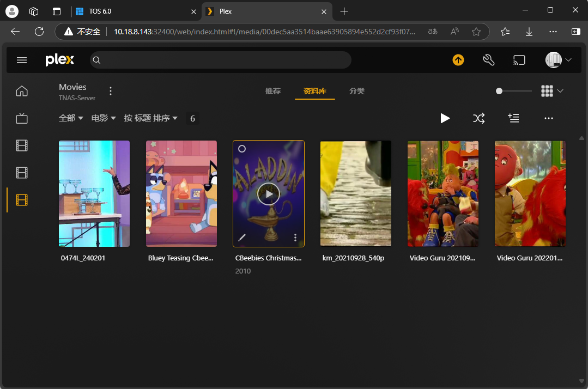Click the Bluey Teasing Cbee... title link
This screenshot has width=588, height=389.
point(181,258)
